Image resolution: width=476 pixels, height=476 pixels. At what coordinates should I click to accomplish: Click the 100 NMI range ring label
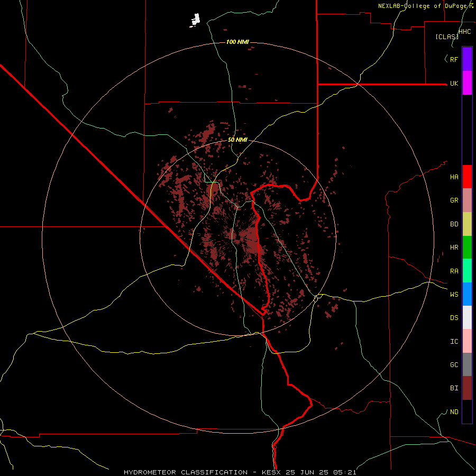coord(237,42)
